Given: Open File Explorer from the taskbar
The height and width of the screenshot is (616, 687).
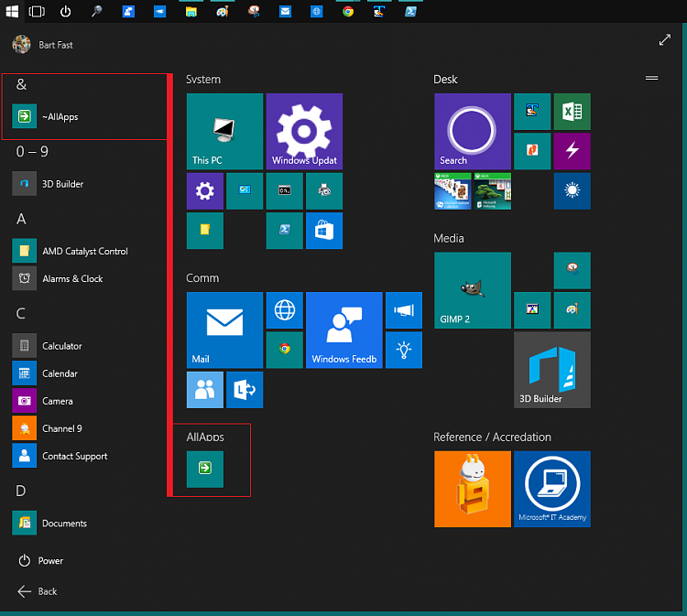Looking at the screenshot, I should 191,11.
